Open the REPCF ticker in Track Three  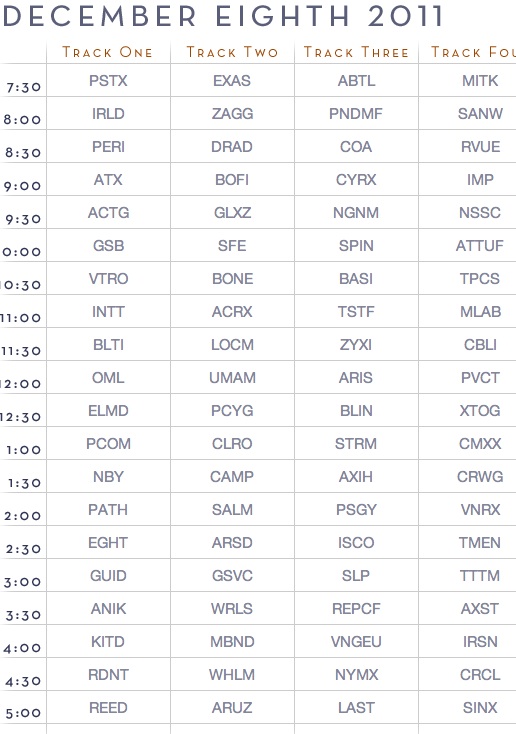pos(356,609)
